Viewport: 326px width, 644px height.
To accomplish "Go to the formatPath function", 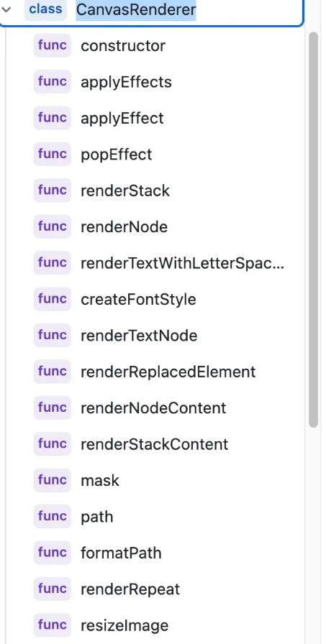I will (x=121, y=553).
